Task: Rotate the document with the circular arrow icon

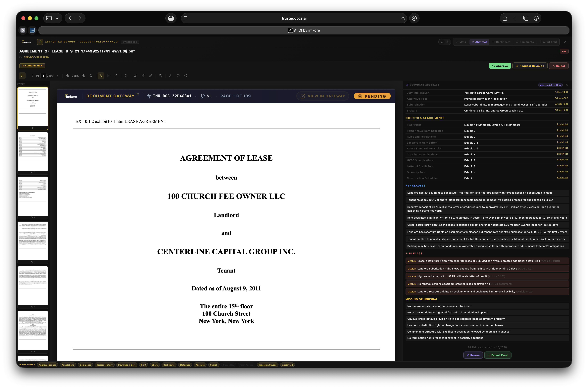Action: coord(91,76)
